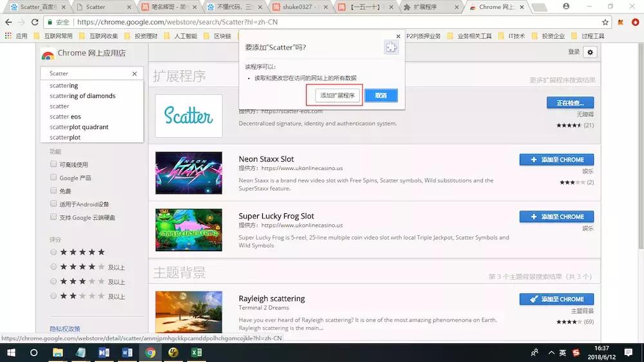Click the browser back arrow
The width and height of the screenshot is (644, 362).
click(8, 22)
